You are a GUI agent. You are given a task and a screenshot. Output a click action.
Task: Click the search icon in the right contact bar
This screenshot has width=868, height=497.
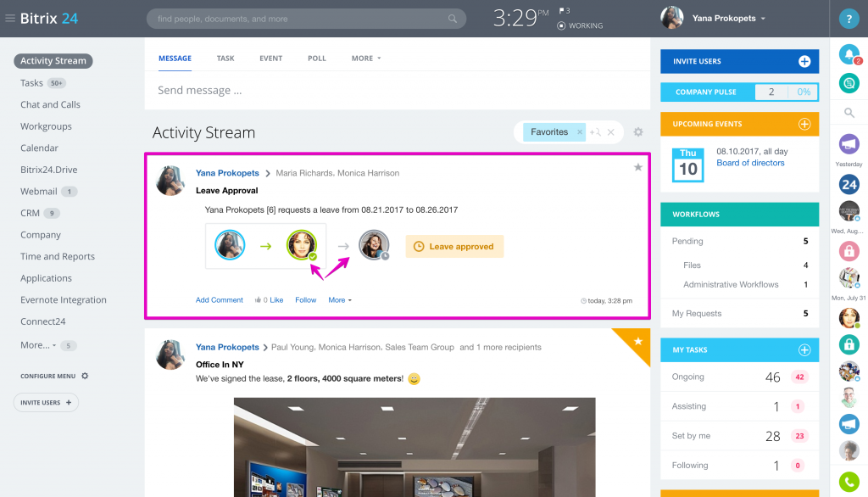(x=849, y=113)
